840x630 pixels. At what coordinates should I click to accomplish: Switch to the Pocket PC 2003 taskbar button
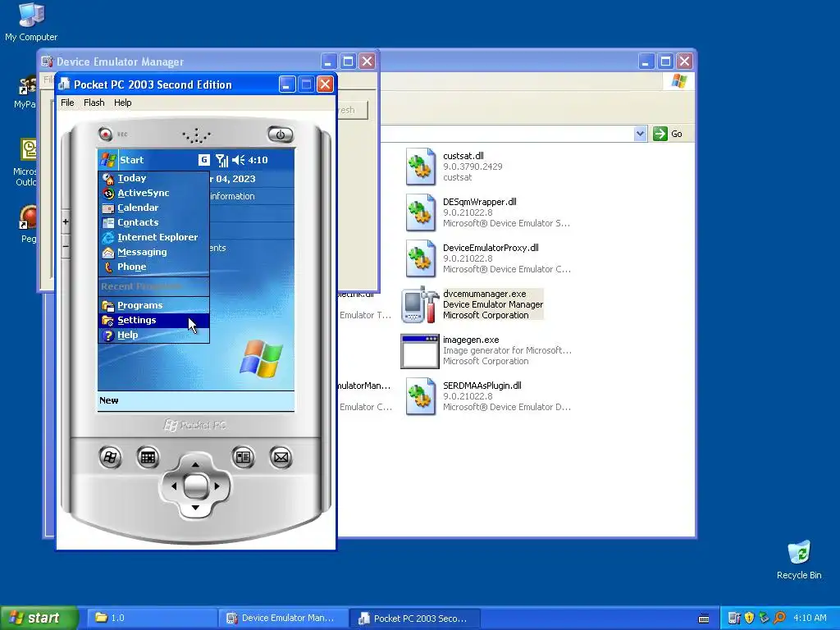[414, 619]
